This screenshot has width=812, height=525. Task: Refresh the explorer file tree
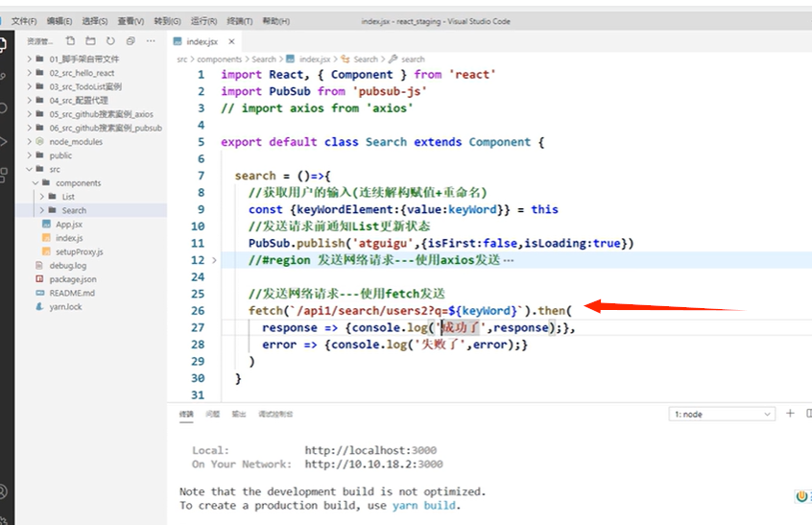point(110,41)
